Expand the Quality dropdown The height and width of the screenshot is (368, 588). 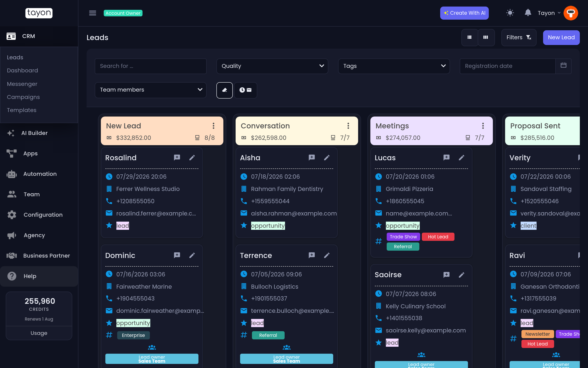[272, 66]
